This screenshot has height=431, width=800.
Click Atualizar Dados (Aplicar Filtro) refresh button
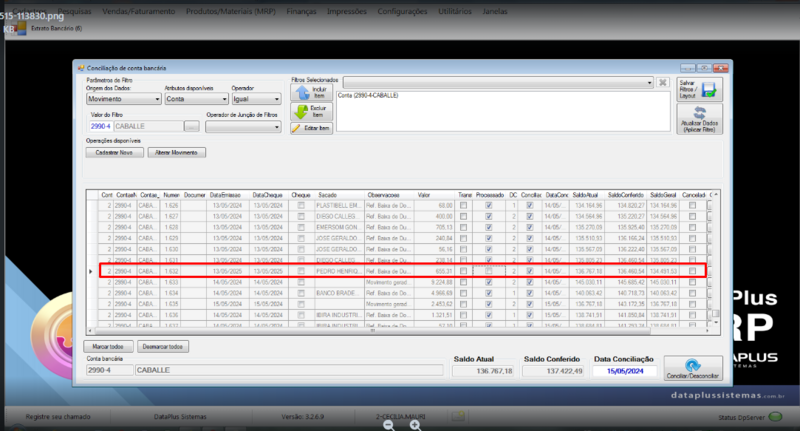699,119
